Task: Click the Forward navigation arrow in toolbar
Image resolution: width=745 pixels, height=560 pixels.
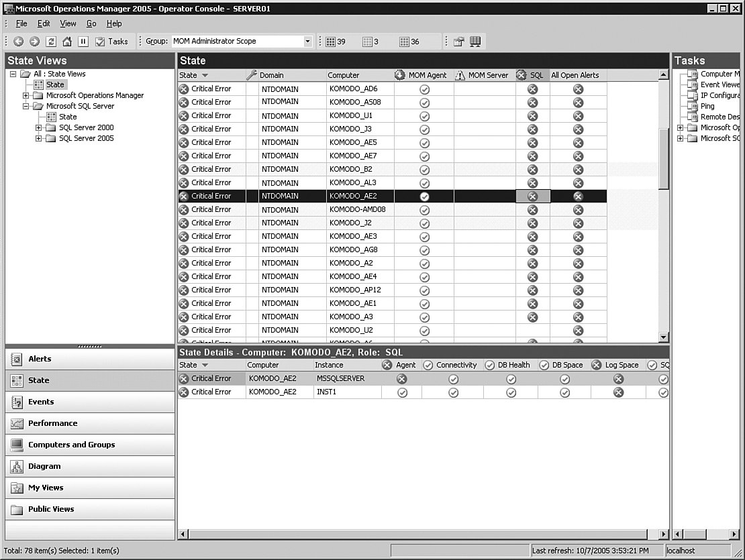Action: pos(34,42)
